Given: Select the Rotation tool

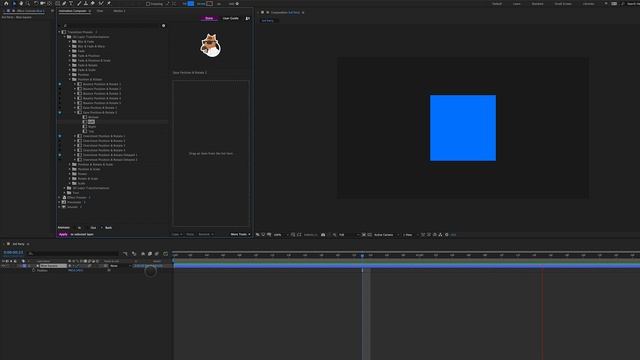Looking at the screenshot, I should click(x=36, y=3).
